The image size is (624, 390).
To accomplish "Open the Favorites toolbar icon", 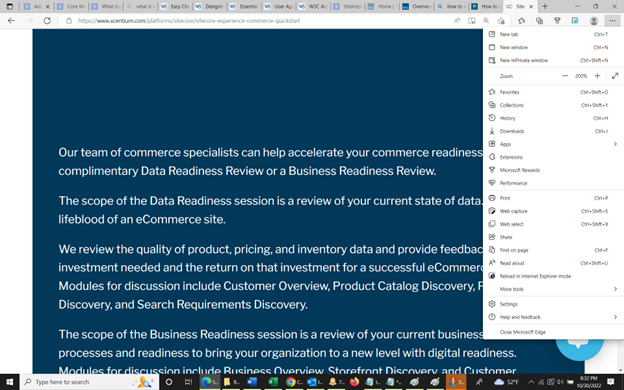I will 521,21.
